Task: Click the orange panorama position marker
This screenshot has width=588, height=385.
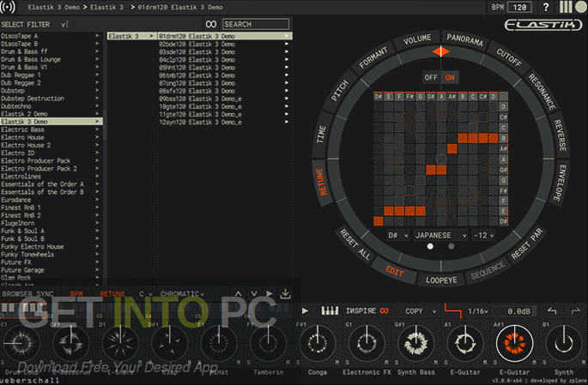Action: [x=441, y=51]
